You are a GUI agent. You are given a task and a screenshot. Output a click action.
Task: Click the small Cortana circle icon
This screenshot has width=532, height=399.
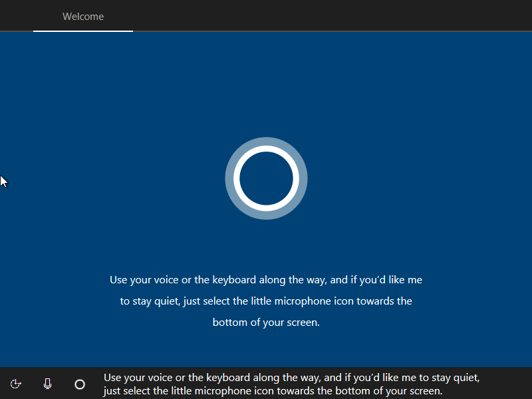click(80, 384)
